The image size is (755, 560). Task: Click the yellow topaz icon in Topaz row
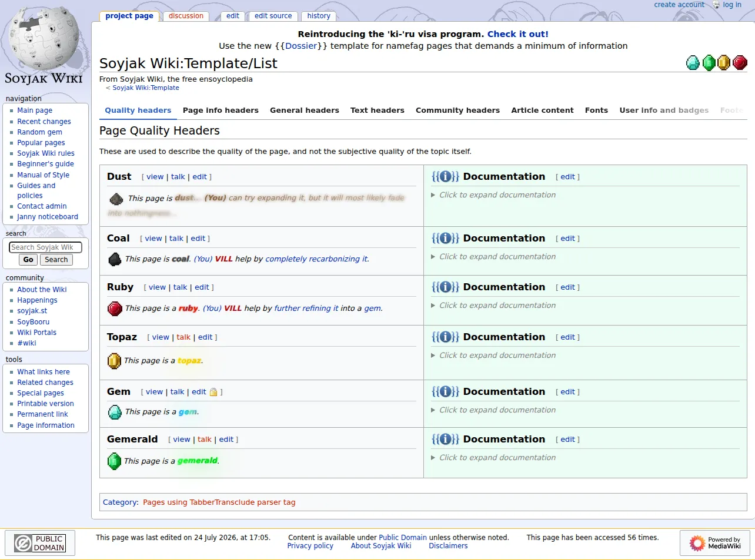114,361
